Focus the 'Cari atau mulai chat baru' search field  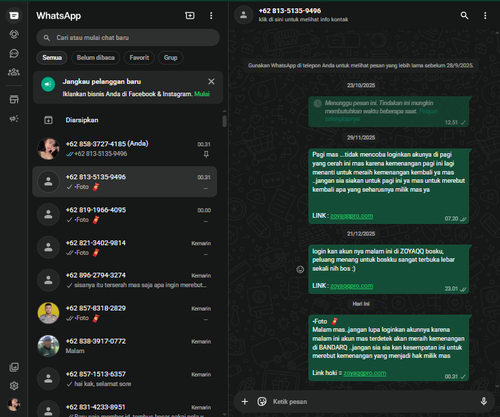(128, 38)
